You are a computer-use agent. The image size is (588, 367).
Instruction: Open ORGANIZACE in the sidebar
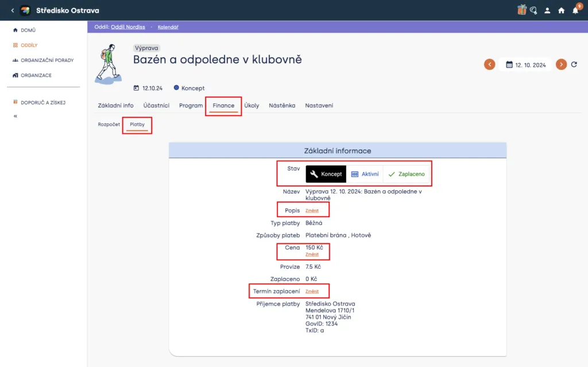pos(32,75)
